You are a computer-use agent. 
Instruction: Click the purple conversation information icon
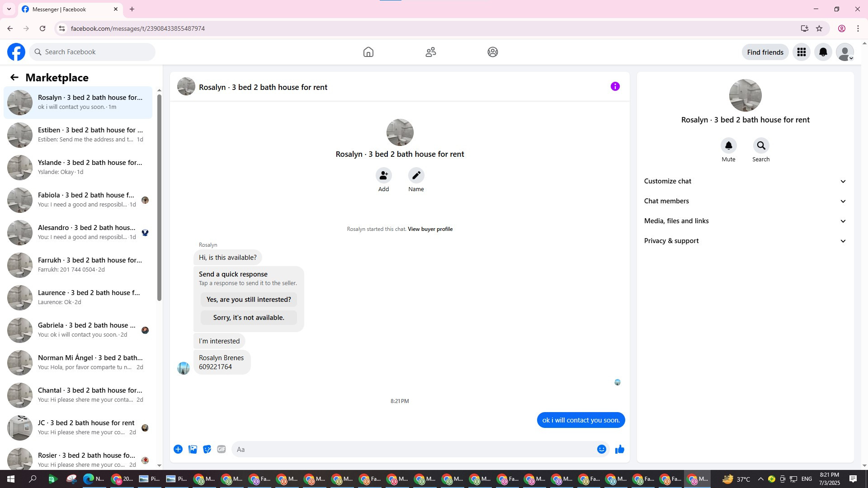[x=615, y=86]
